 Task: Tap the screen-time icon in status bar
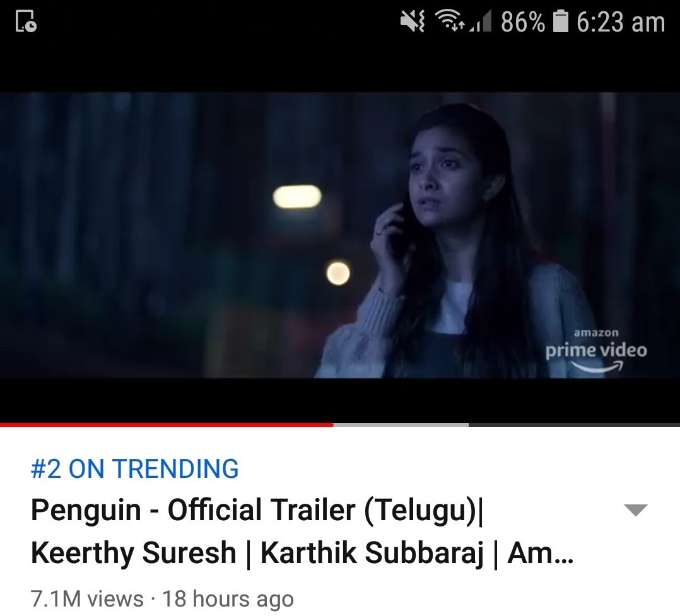[x=26, y=21]
